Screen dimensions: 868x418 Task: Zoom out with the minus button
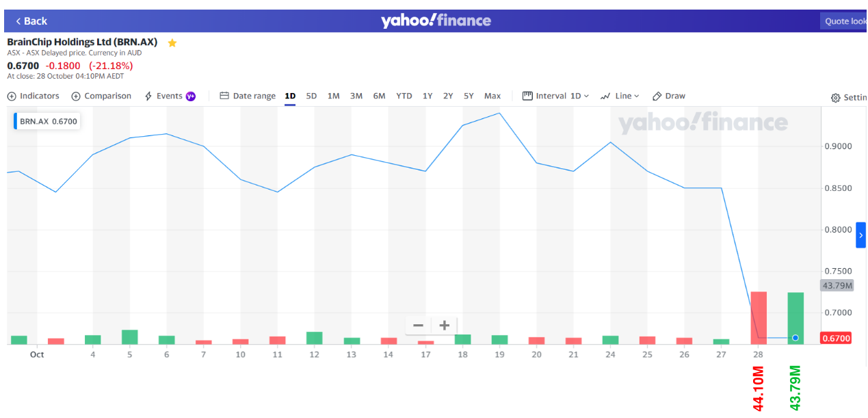click(418, 326)
